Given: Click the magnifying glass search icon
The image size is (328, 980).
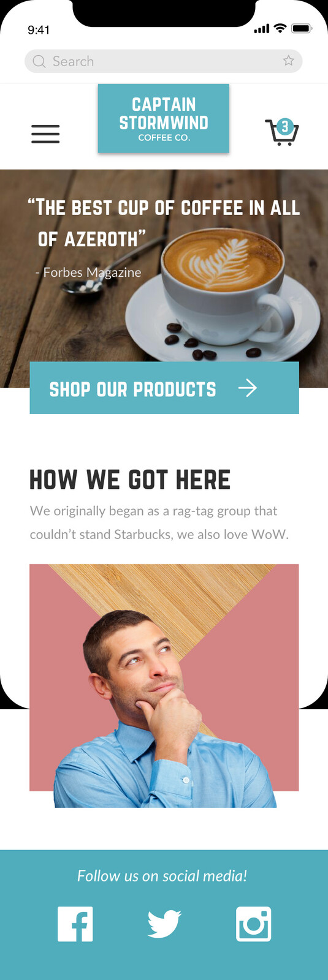Looking at the screenshot, I should pyautogui.click(x=39, y=61).
